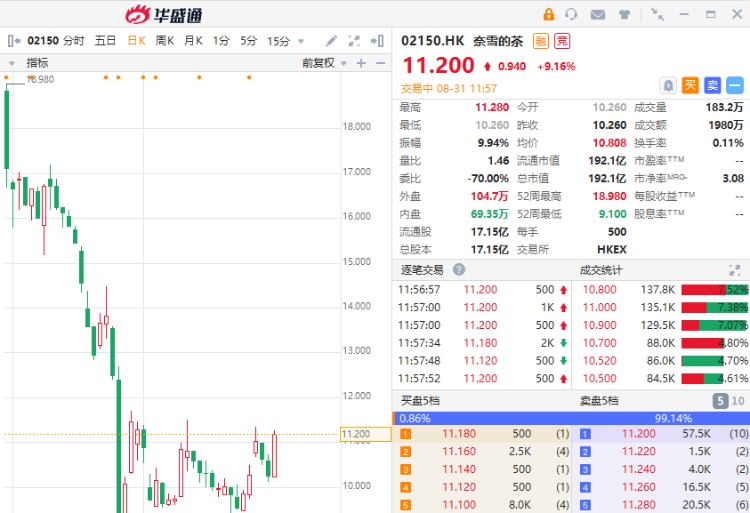
Task: Click the 换手率 value 0.11%
Action: 728,142
